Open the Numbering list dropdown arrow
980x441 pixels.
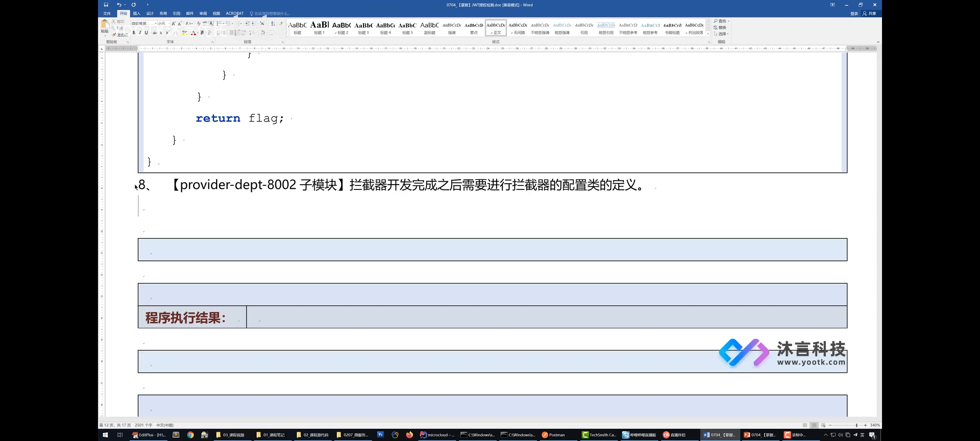pyautogui.click(x=233, y=23)
